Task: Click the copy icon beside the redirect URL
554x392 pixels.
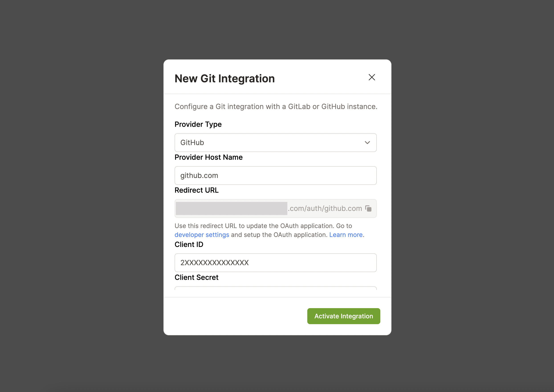Action: [x=368, y=208]
